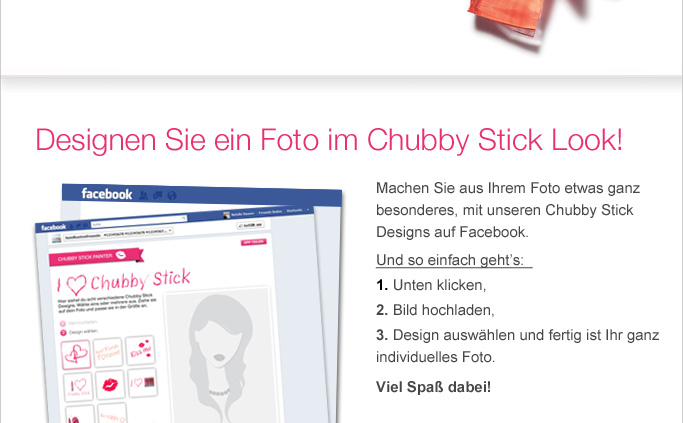
Task: Click the globe notifications icon
Action: [172, 196]
